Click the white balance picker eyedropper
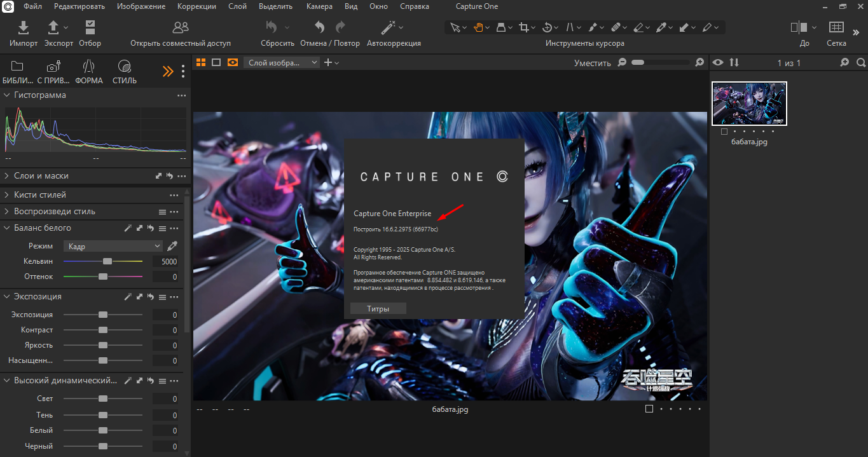868x457 pixels. coord(172,246)
